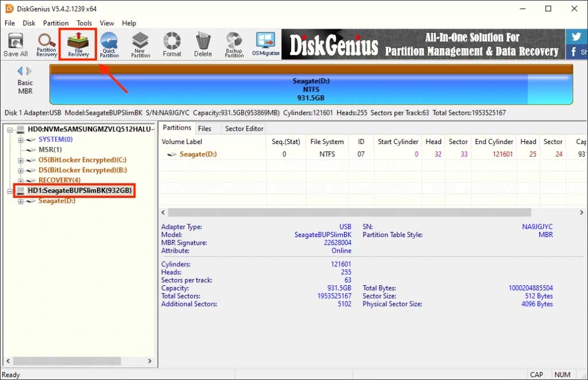This screenshot has width=588, height=380.
Task: Expand the SYSTEM(0) partition node
Action: click(x=21, y=140)
